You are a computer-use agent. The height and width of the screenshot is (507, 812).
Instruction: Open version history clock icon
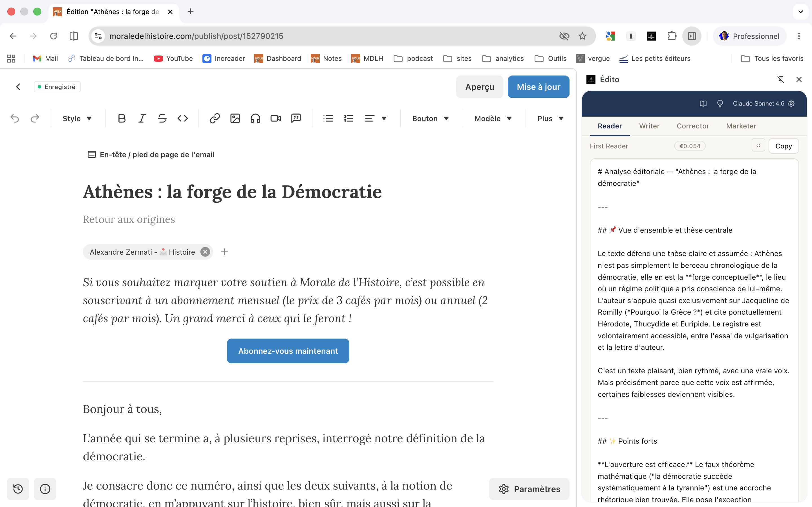[18, 489]
